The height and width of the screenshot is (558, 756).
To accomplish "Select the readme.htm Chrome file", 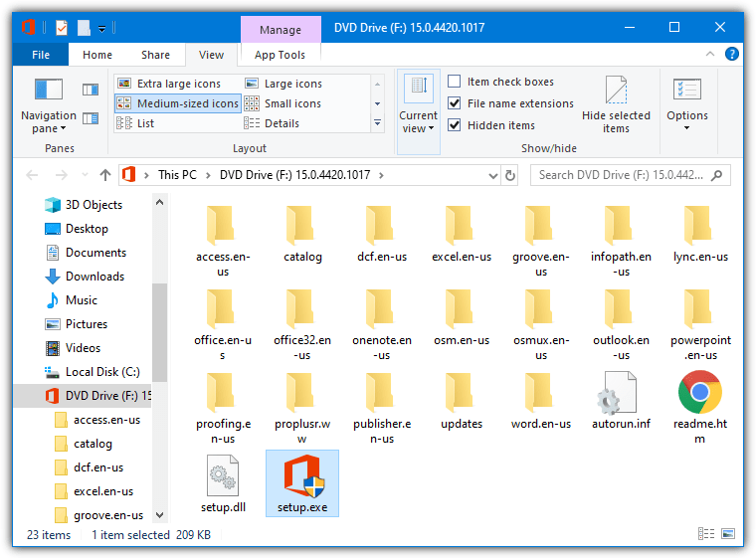I will click(x=700, y=407).
